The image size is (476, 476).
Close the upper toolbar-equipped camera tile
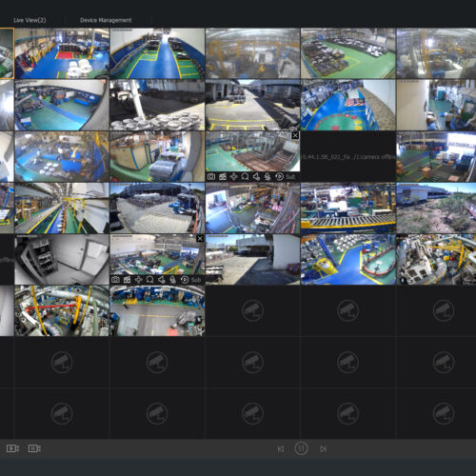pos(295,135)
